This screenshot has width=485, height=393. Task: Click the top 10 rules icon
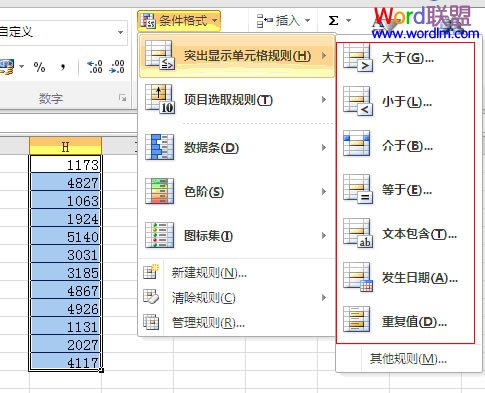tap(160, 99)
